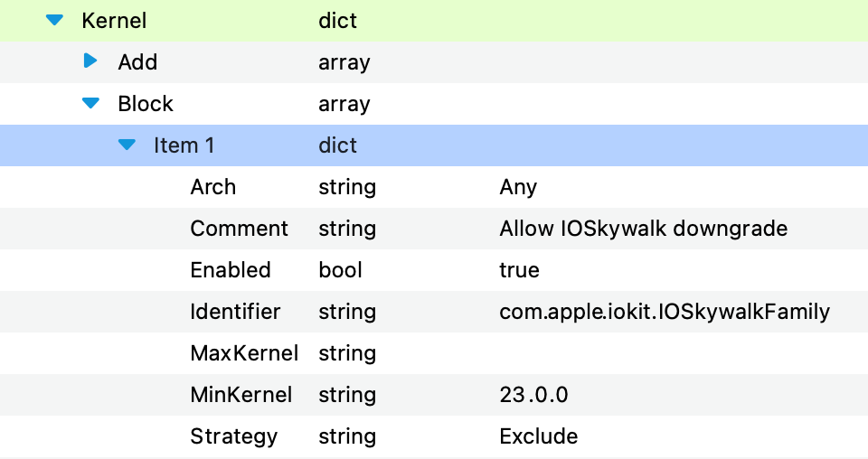868x459 pixels.
Task: Select the Comment value Allow IOSkywalk downgrade
Action: coord(643,229)
